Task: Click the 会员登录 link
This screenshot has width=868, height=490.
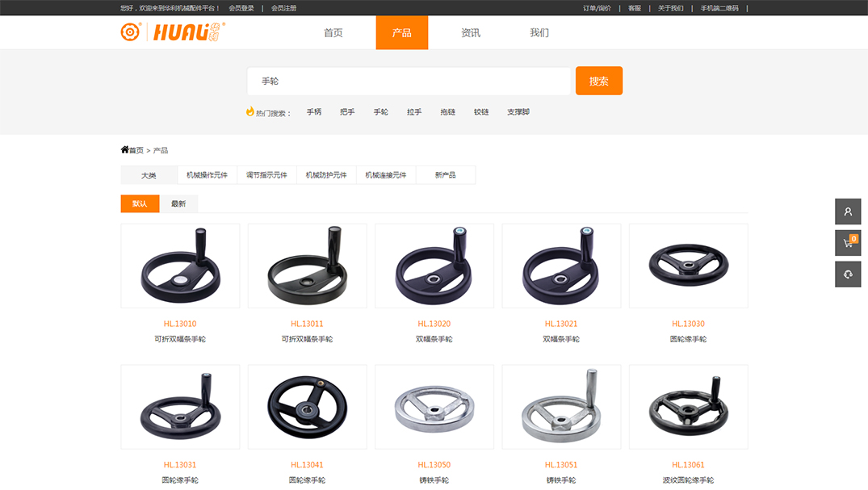Action: 241,8
